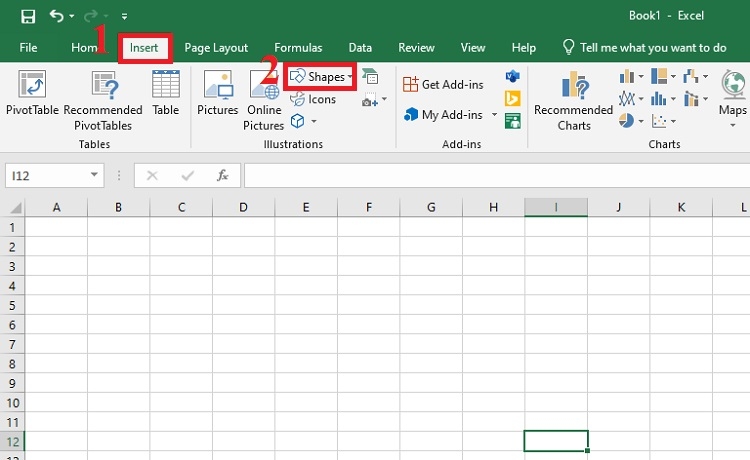
Task: Select column D header
Action: pos(243,208)
